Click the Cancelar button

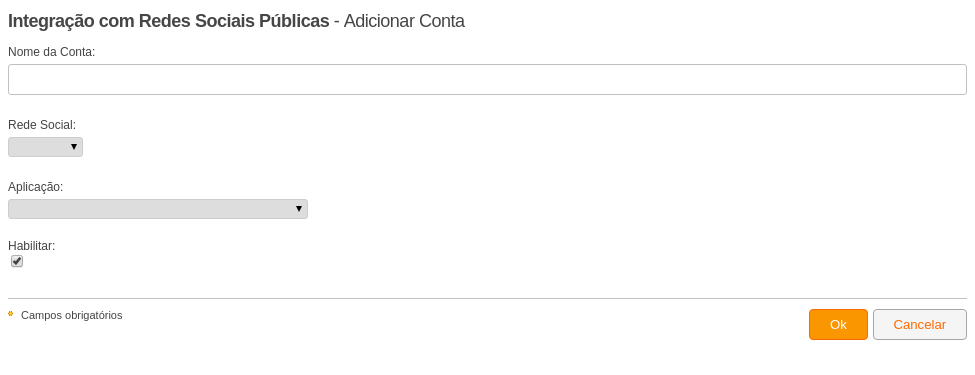(920, 325)
